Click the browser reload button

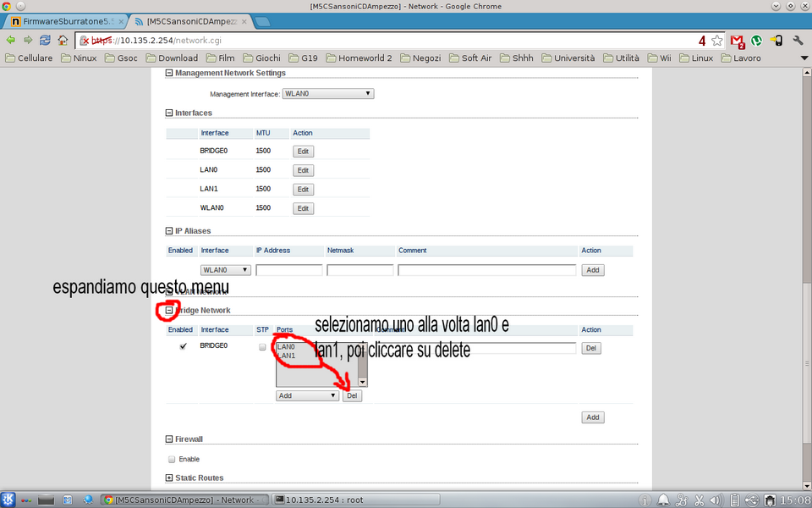(x=45, y=40)
